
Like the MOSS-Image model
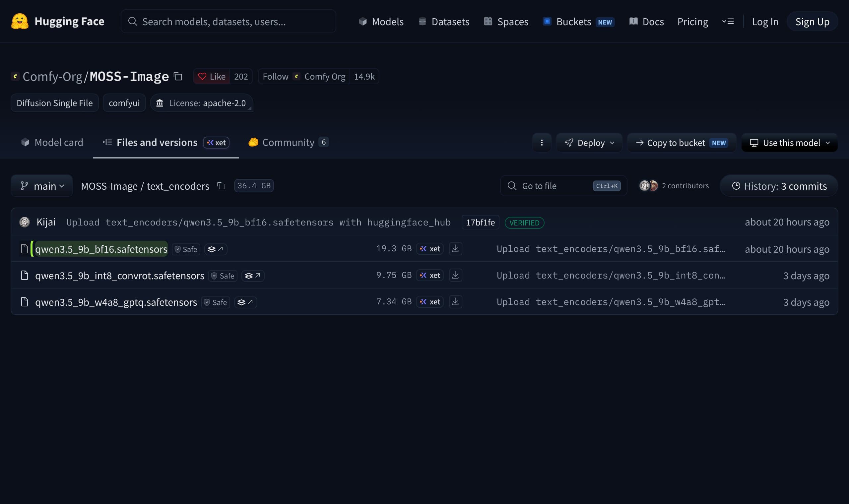(212, 76)
